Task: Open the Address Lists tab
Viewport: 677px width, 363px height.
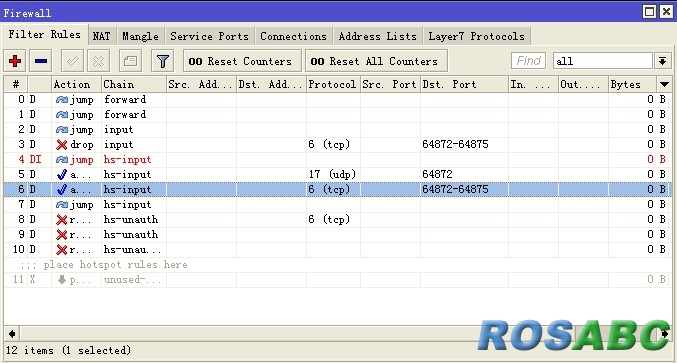Action: coord(378,36)
